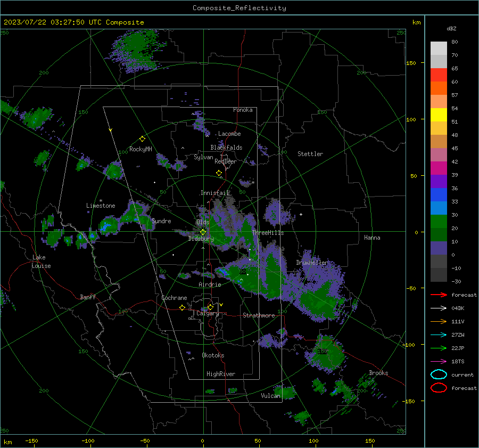Screen dimensions: 479x448
Task: Click the Calgary city label
Action: pos(208,313)
